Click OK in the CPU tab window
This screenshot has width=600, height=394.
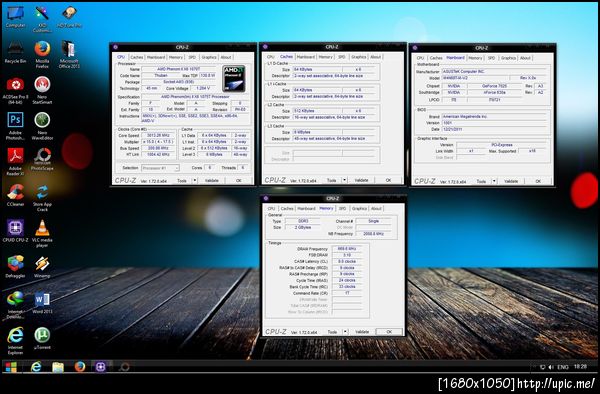click(239, 181)
